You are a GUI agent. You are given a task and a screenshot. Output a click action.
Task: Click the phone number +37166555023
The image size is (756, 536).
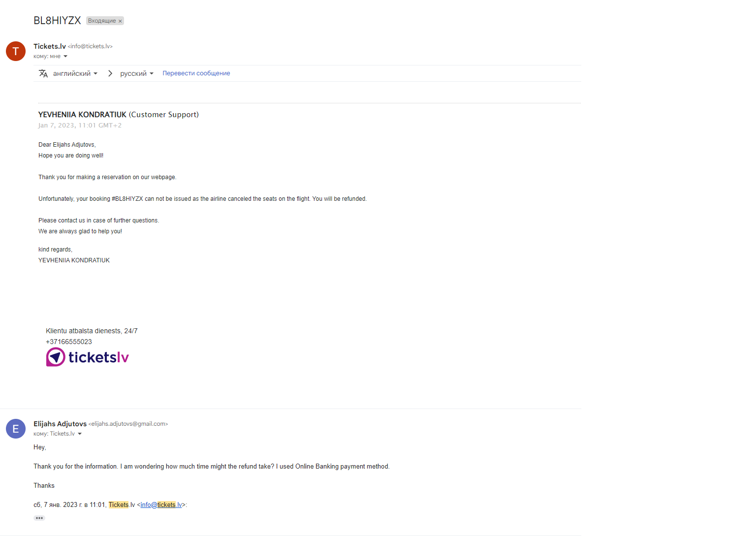[x=69, y=342]
